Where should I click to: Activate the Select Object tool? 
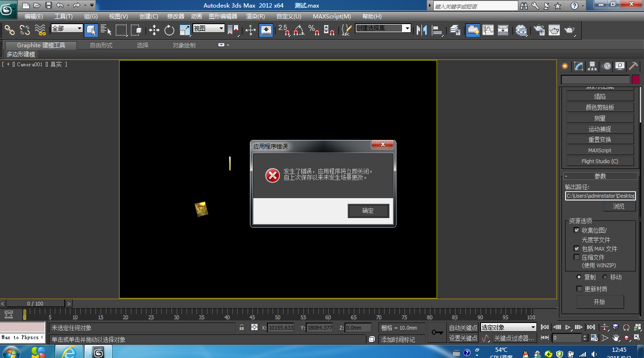[x=91, y=30]
